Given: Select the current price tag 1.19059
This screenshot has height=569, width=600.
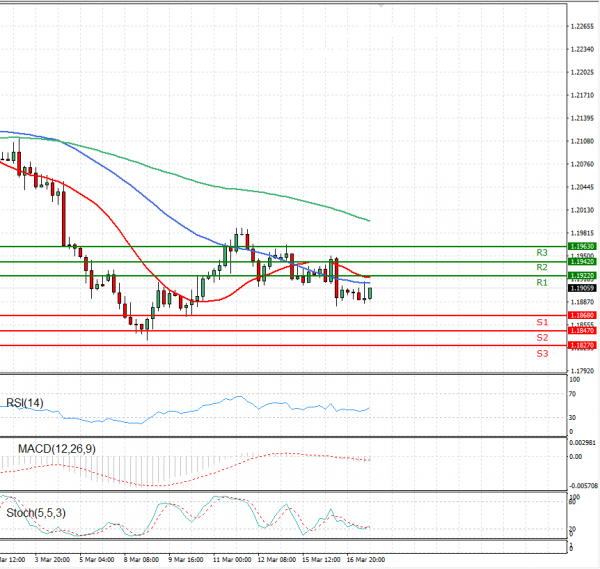Looking at the screenshot, I should click(x=582, y=288).
